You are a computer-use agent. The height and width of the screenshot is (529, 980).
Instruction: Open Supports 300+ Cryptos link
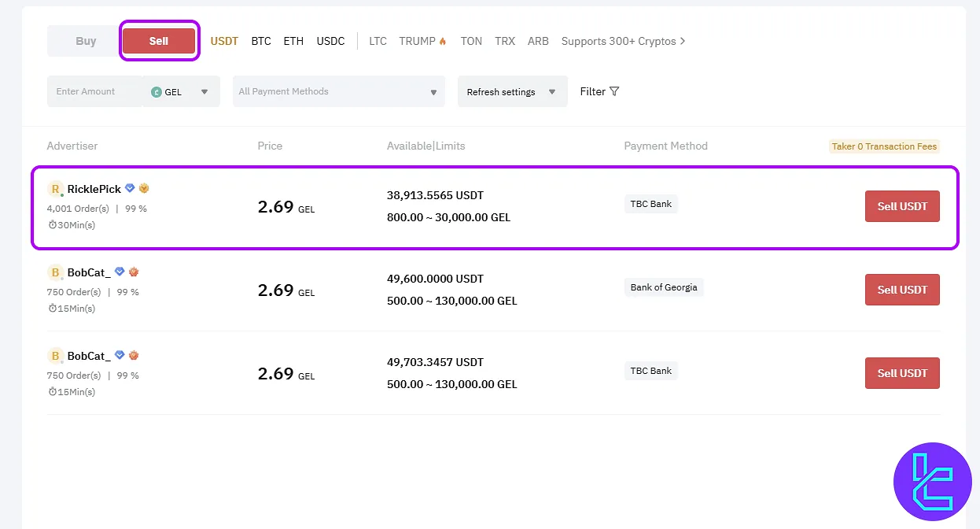click(623, 41)
